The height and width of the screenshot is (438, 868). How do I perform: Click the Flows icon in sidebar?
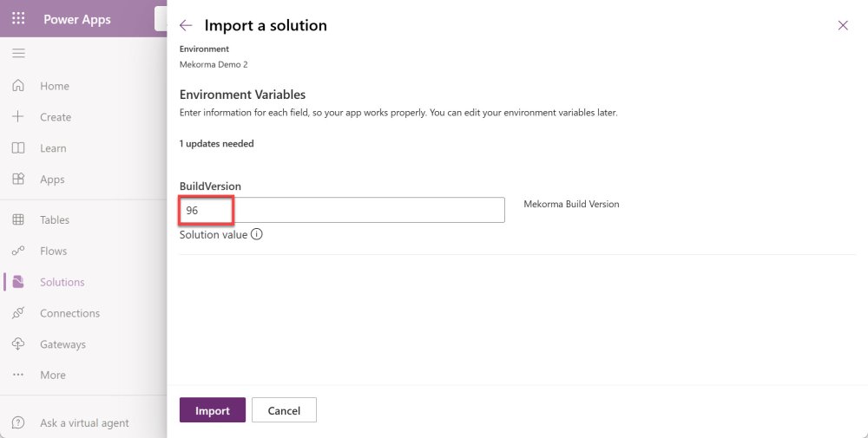point(18,252)
